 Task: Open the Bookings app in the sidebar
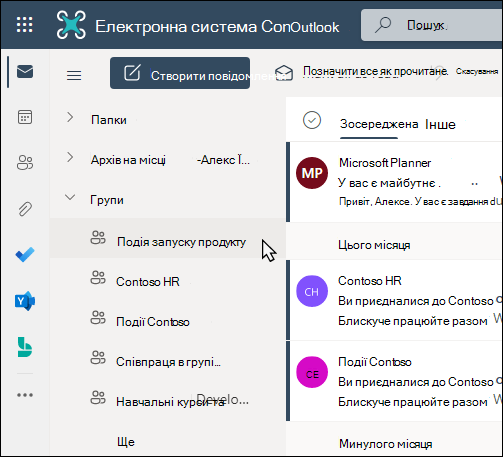[25, 347]
